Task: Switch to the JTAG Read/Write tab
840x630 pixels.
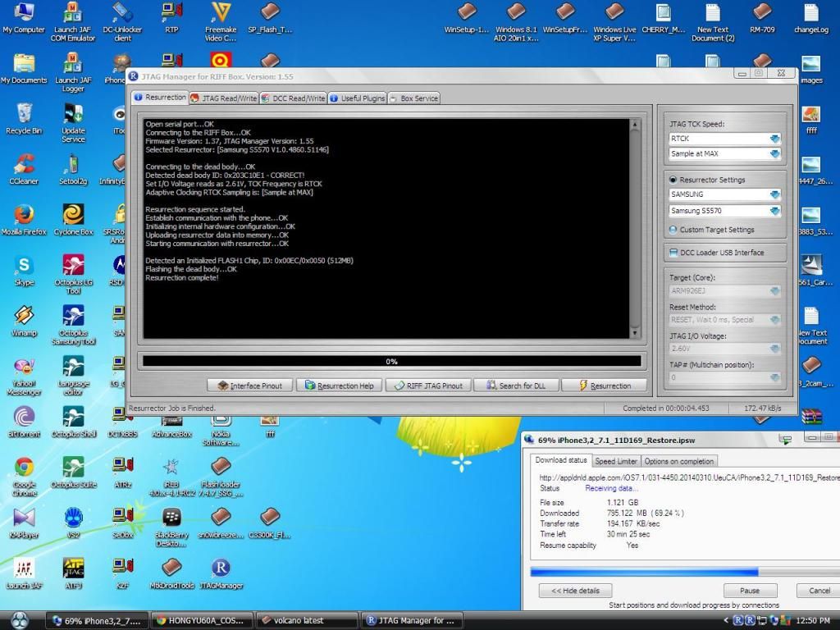Action: coord(224,98)
